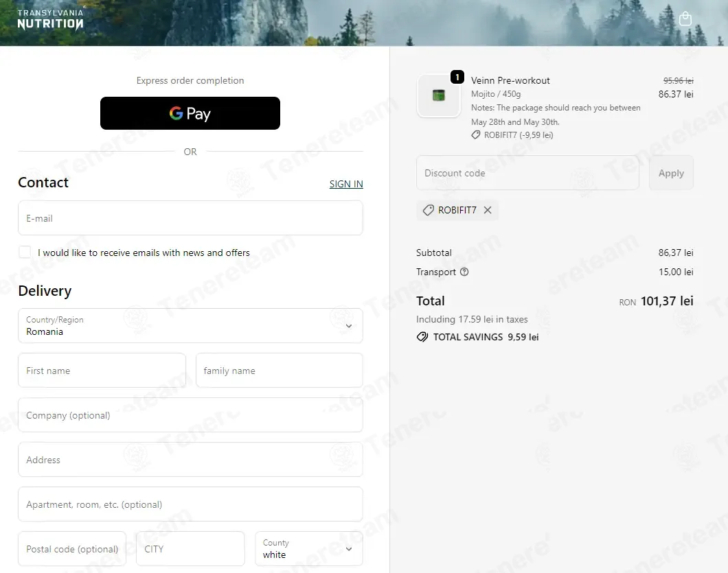Focus the Discount code field
The width and height of the screenshot is (728, 573).
coord(527,173)
